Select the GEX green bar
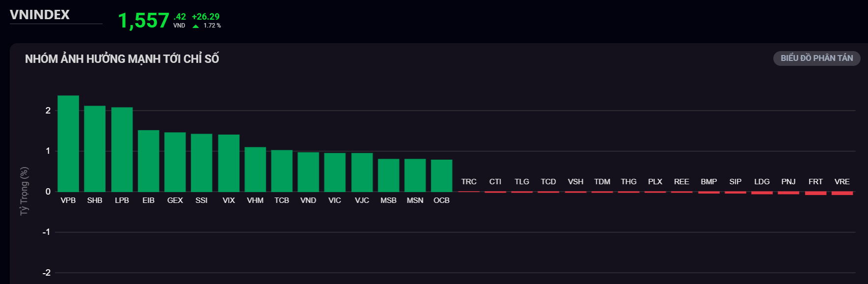The image size is (868, 284). 175,162
